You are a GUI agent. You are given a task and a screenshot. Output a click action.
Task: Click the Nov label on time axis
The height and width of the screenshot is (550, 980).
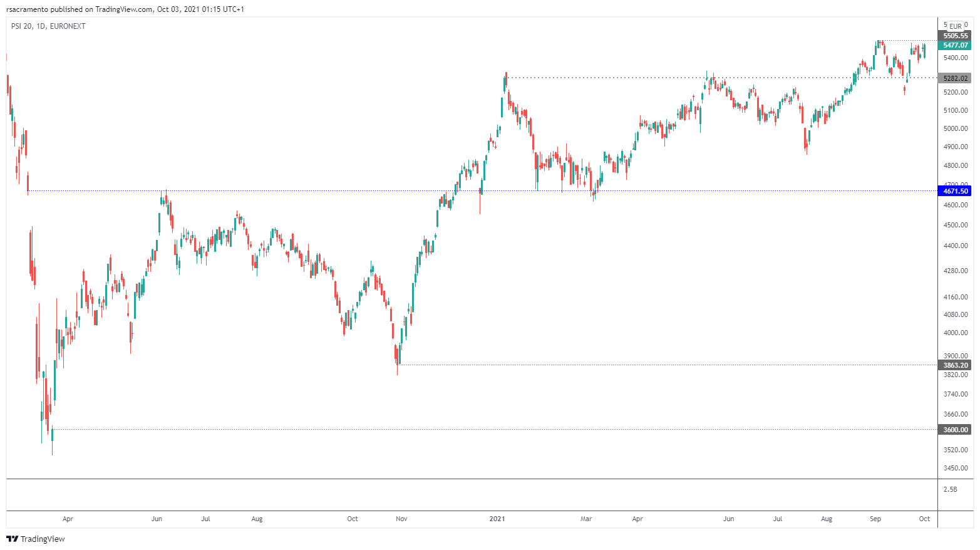[402, 519]
